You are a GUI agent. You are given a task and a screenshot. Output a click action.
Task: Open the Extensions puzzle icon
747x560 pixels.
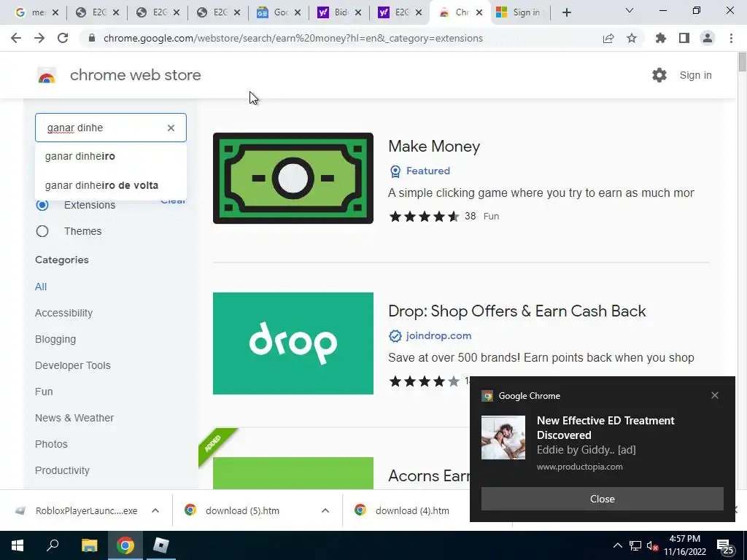(x=660, y=38)
